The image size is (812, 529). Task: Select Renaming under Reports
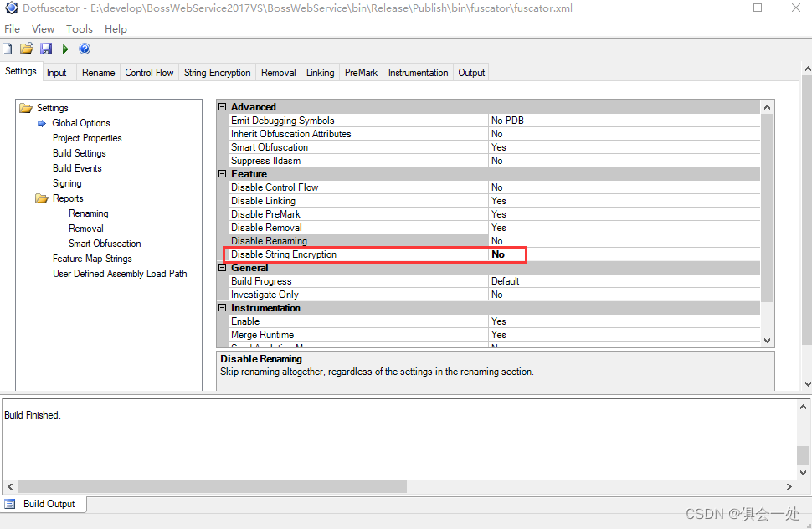[89, 213]
